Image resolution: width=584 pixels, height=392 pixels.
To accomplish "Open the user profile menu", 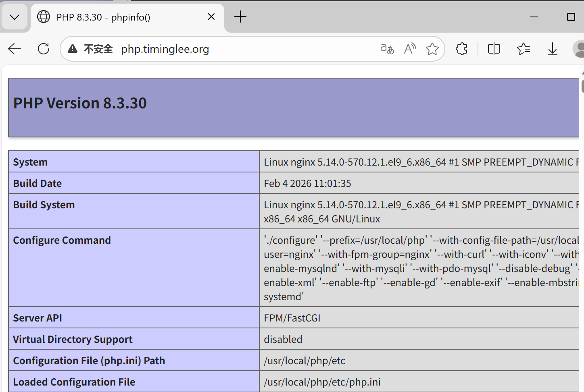I will pos(579,49).
